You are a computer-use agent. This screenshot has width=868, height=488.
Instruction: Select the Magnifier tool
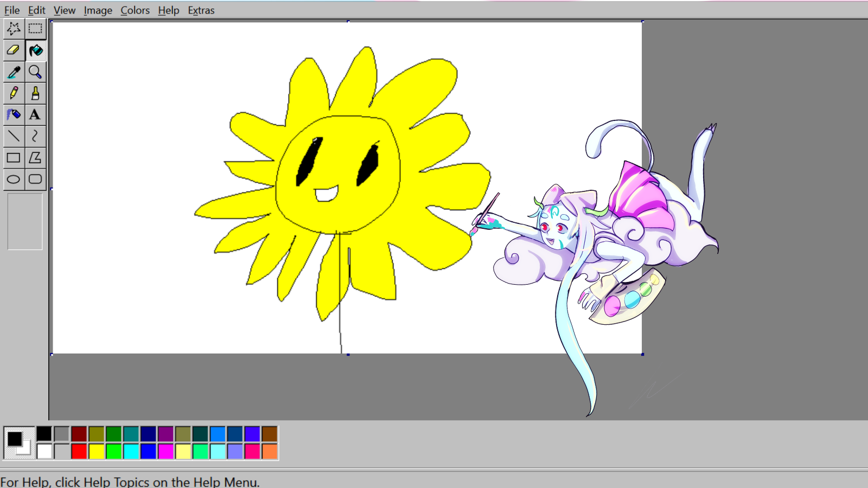click(x=35, y=72)
